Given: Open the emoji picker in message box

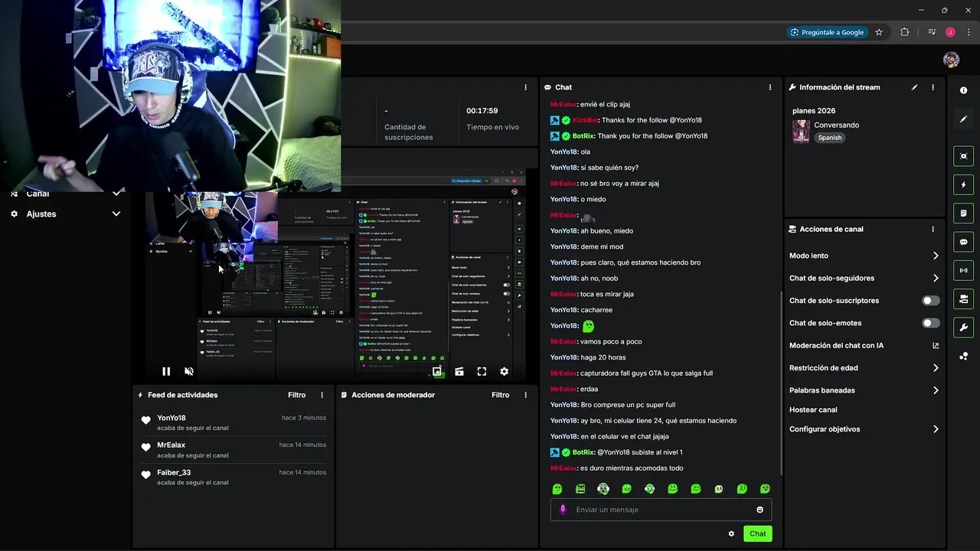Looking at the screenshot, I should coord(760,510).
